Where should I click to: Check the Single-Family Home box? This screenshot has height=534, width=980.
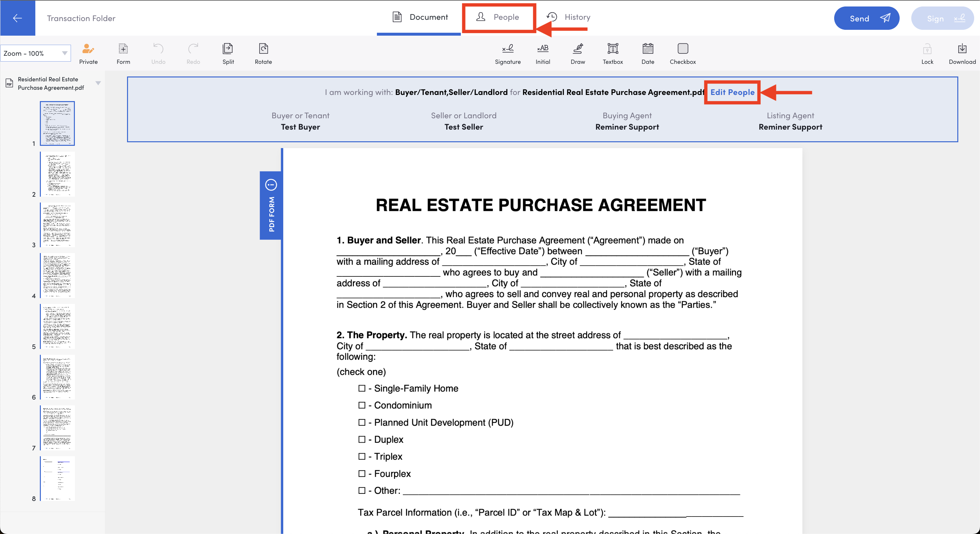[x=362, y=388]
